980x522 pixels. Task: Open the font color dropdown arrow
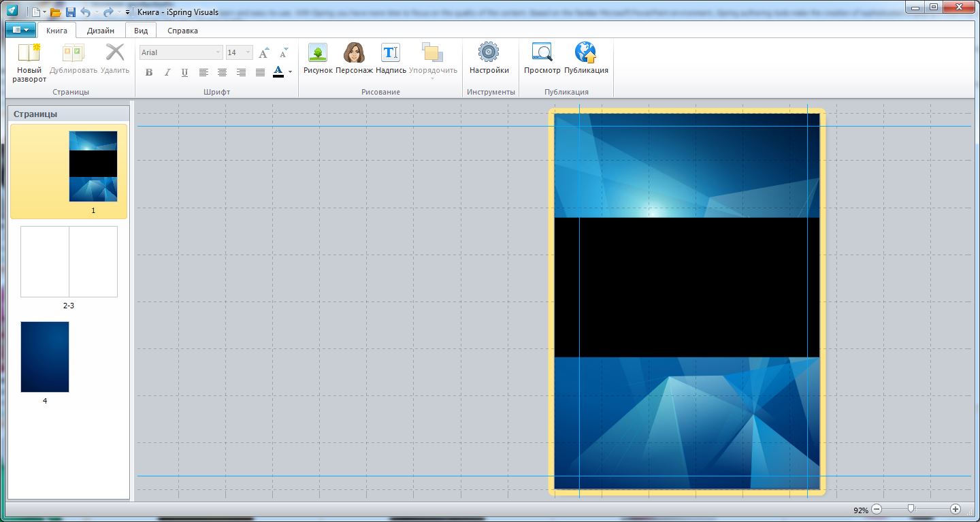[290, 72]
